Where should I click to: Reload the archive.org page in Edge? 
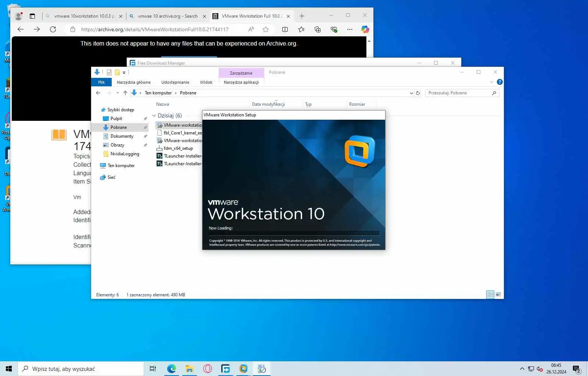click(53, 29)
